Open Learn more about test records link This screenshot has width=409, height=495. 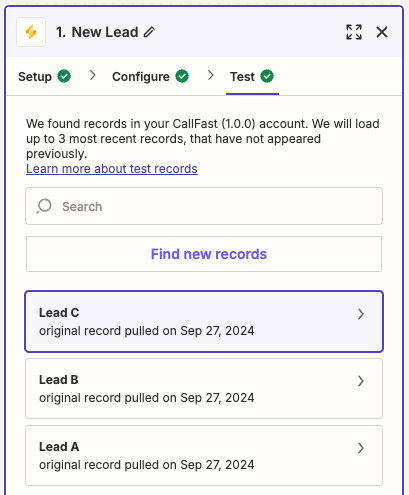click(112, 169)
